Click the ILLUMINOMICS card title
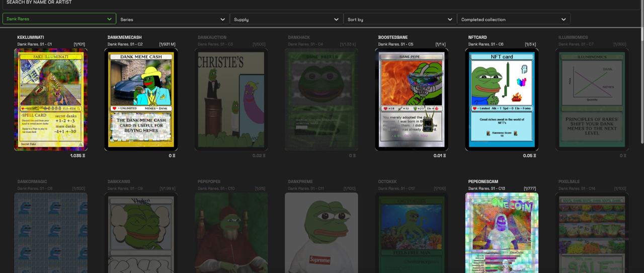 point(573,37)
